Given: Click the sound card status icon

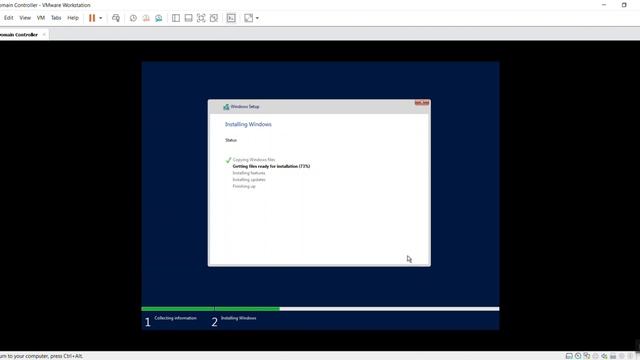Looking at the screenshot, I should [x=604, y=356].
